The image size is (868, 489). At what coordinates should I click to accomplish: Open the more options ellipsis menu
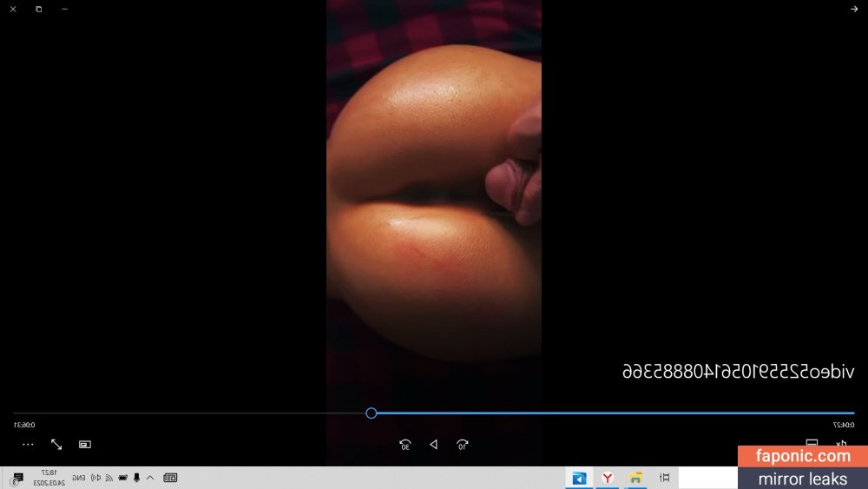pos(28,444)
